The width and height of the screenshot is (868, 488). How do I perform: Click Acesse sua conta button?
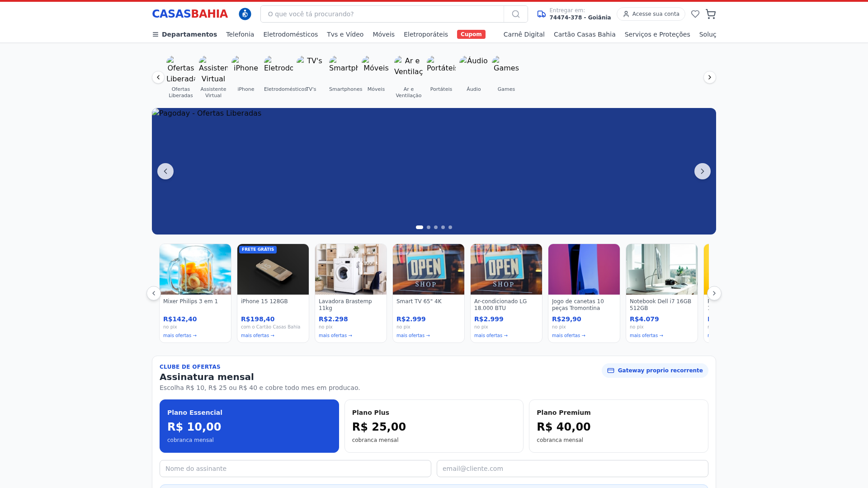(x=651, y=14)
